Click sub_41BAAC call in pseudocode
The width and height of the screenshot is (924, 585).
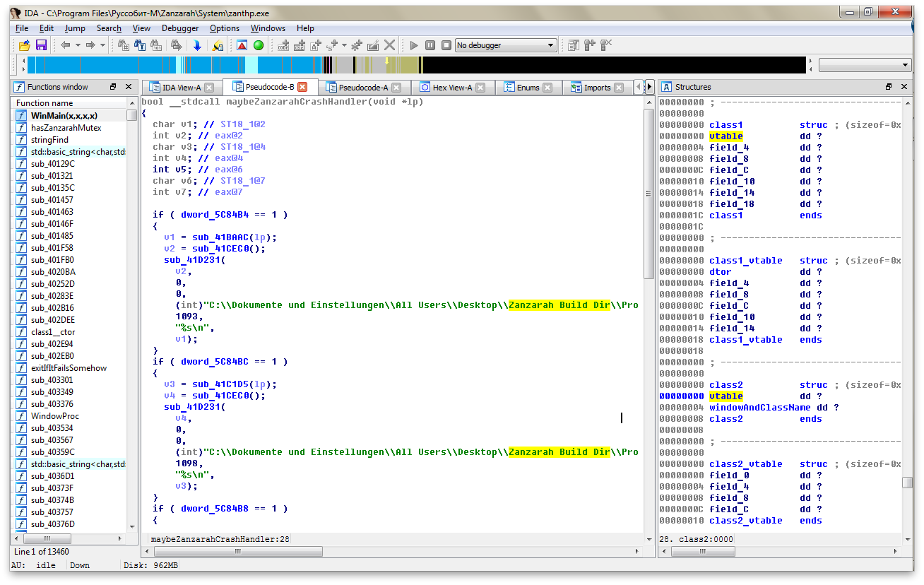pyautogui.click(x=220, y=237)
